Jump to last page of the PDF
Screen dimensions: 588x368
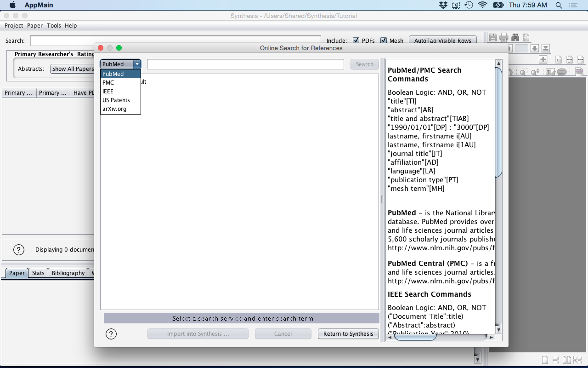tap(546, 48)
